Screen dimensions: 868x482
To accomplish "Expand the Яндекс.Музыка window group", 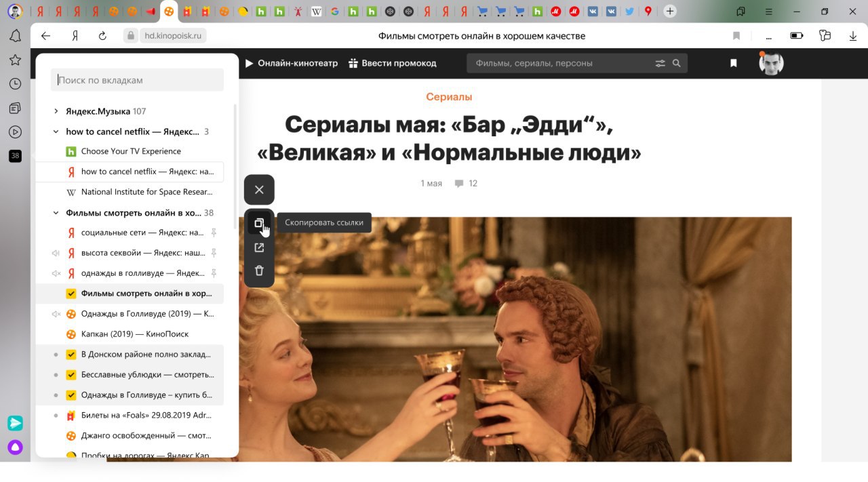I will (56, 111).
